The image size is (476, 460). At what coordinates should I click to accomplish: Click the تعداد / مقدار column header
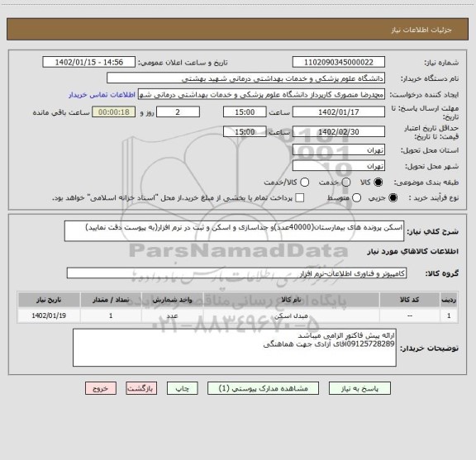tap(111, 300)
